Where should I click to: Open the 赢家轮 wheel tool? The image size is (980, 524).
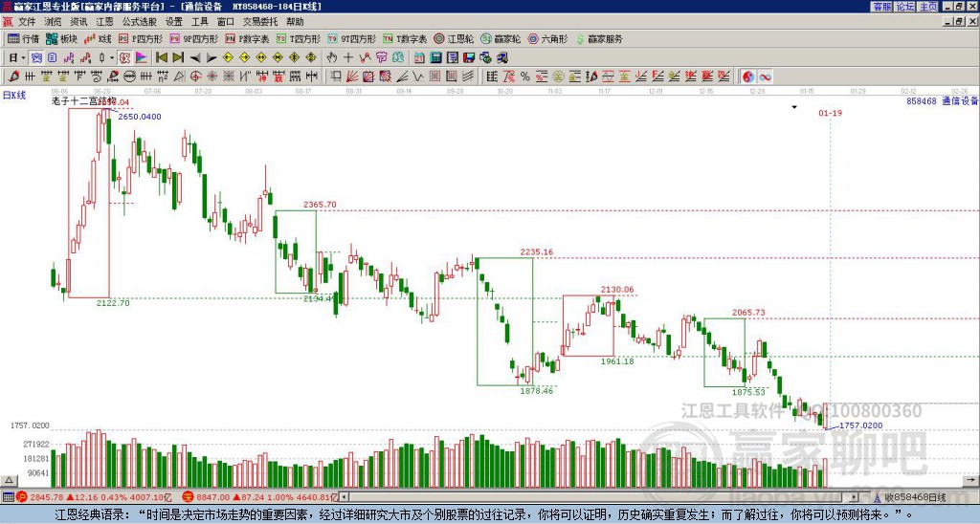point(501,39)
